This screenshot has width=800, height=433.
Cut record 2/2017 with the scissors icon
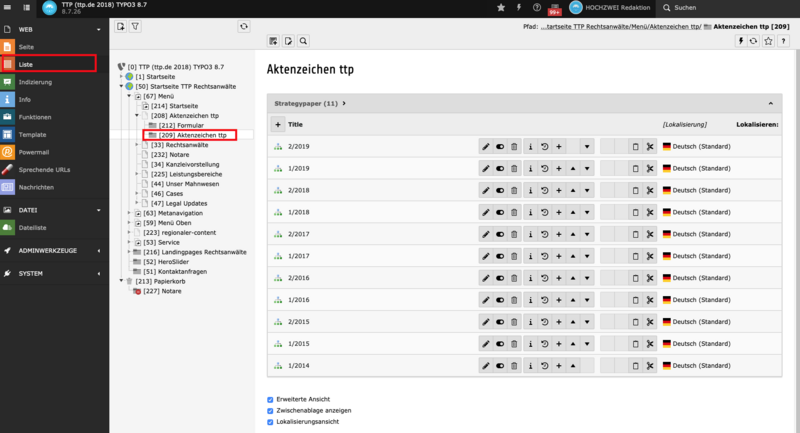point(649,234)
